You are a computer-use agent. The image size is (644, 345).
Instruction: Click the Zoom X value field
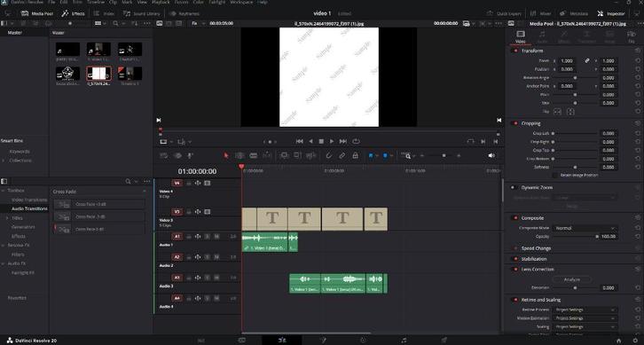pos(567,61)
